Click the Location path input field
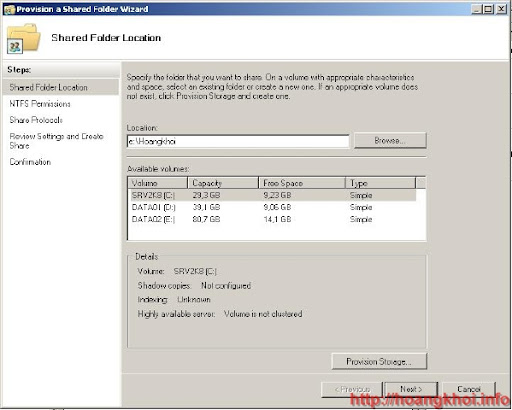 (x=238, y=141)
